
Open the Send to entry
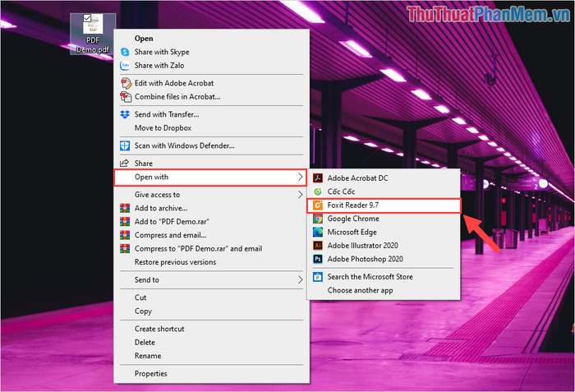coord(211,279)
